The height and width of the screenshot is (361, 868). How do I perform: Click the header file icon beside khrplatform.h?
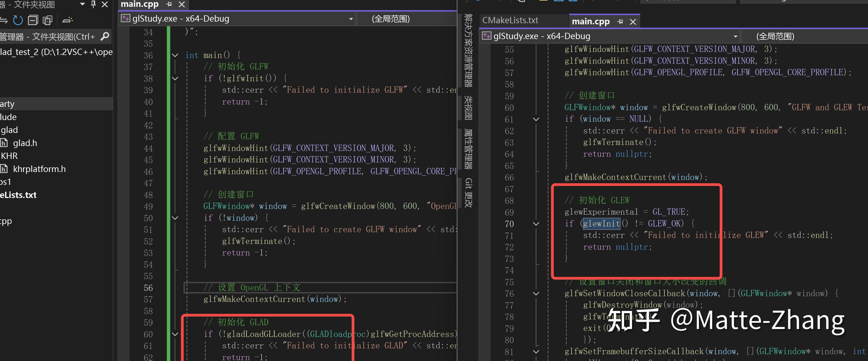pyautogui.click(x=4, y=169)
